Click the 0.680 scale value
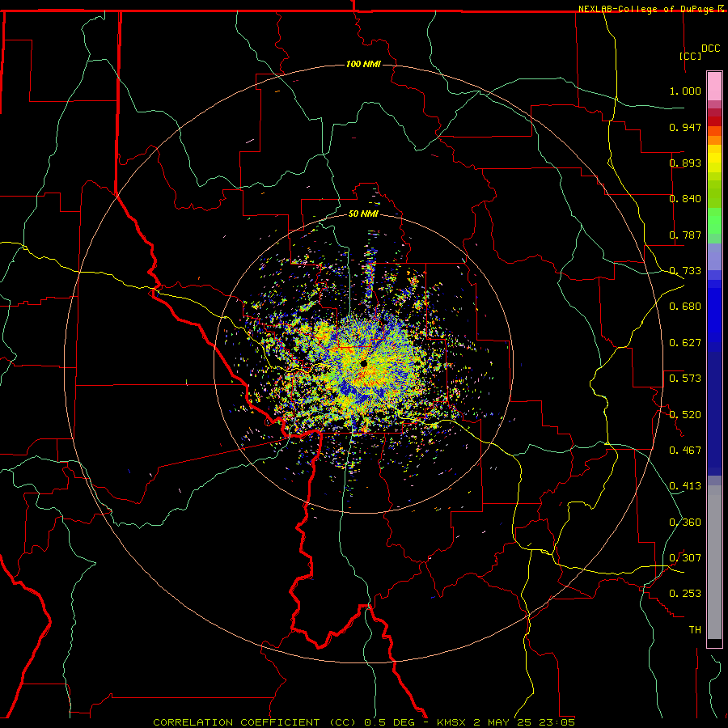 [685, 307]
